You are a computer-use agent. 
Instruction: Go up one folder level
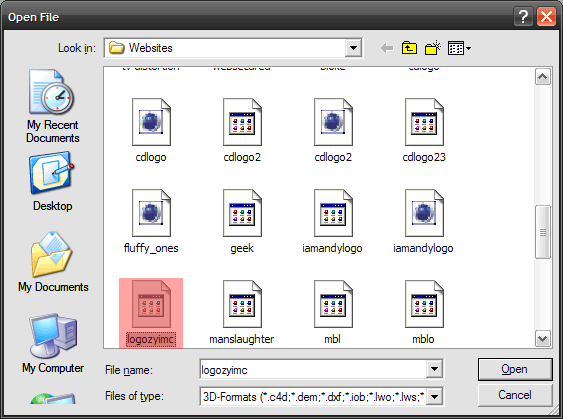click(x=409, y=48)
